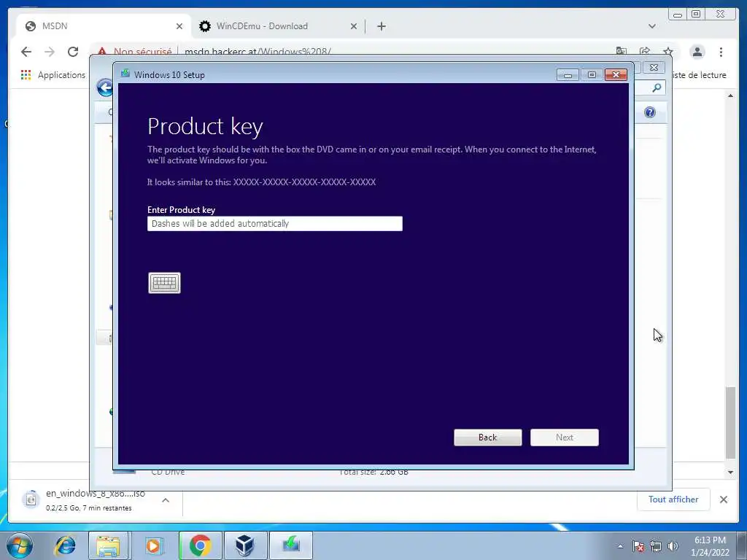Image resolution: width=747 pixels, height=560 pixels.
Task: Click the Enter Product key input field
Action: [275, 224]
